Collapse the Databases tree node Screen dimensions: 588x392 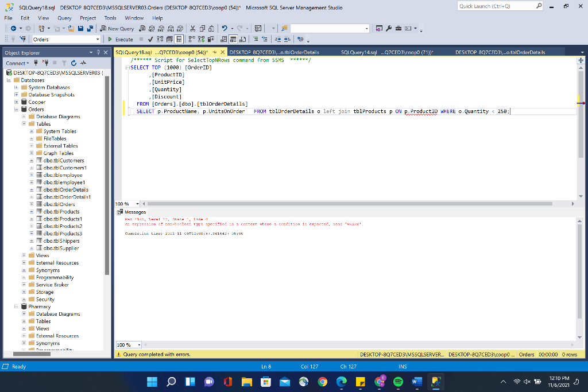[9, 80]
